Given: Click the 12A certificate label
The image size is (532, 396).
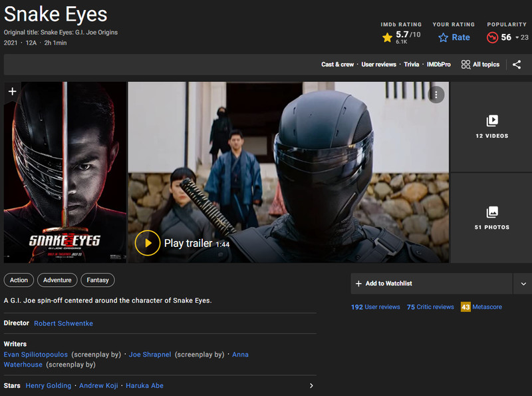Looking at the screenshot, I should (31, 43).
